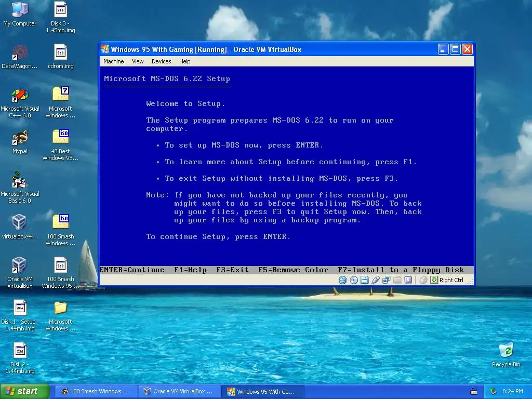Select the Microsoft Windows archive with 7z badge
This screenshot has height=399, width=532.
pos(60,103)
